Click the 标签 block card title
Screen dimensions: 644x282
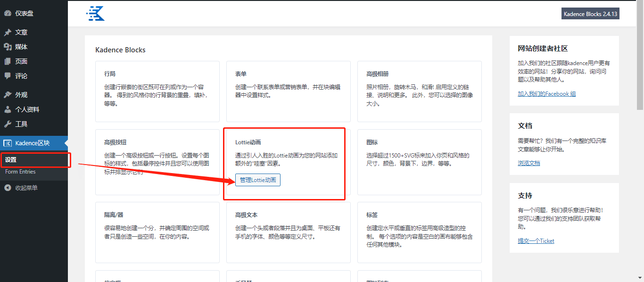pyautogui.click(x=372, y=215)
